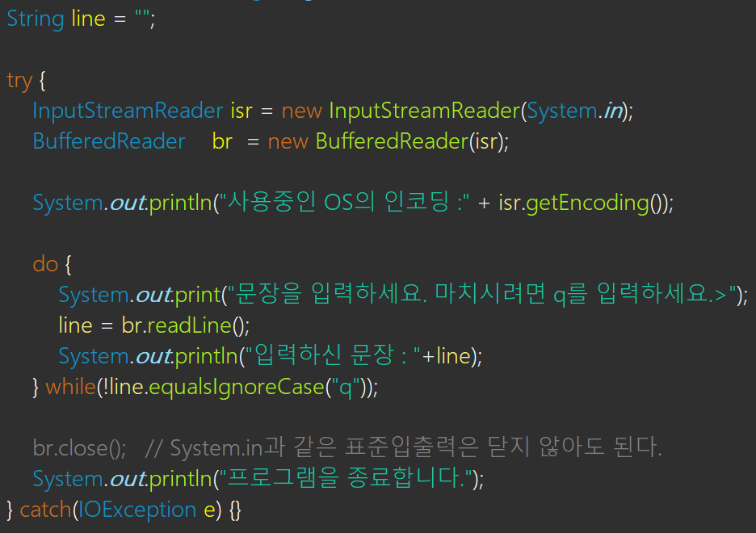756x533 pixels.
Task: Click 'IOException e' in the catch clause
Action: (146, 510)
